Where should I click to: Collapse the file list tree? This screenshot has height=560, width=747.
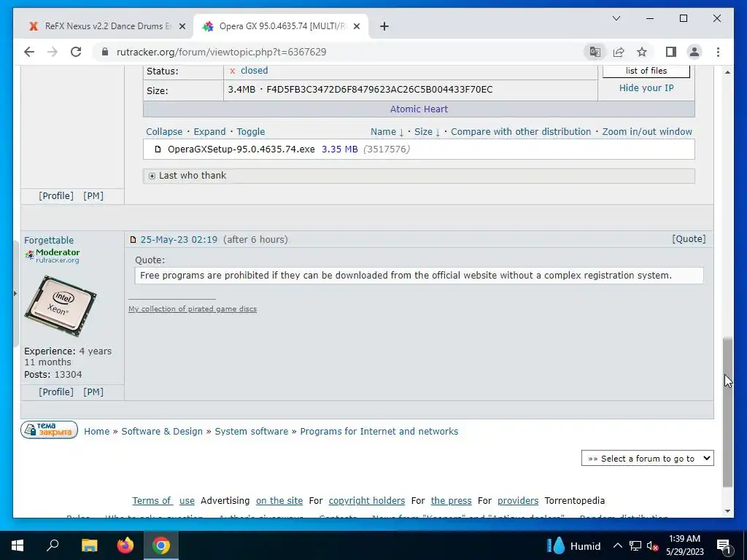(164, 131)
